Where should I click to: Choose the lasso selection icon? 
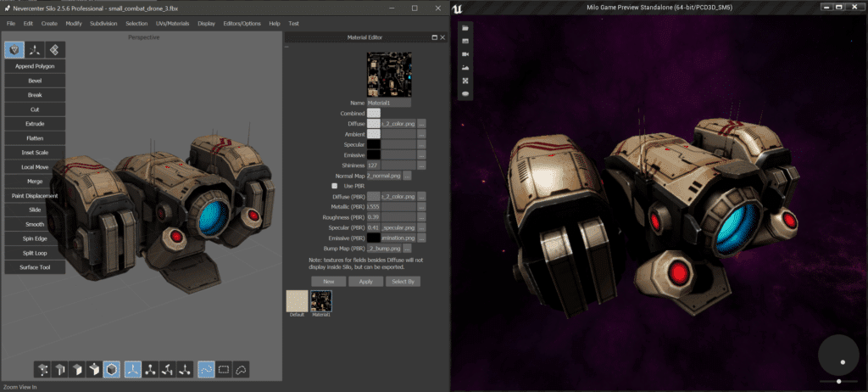coord(241,369)
